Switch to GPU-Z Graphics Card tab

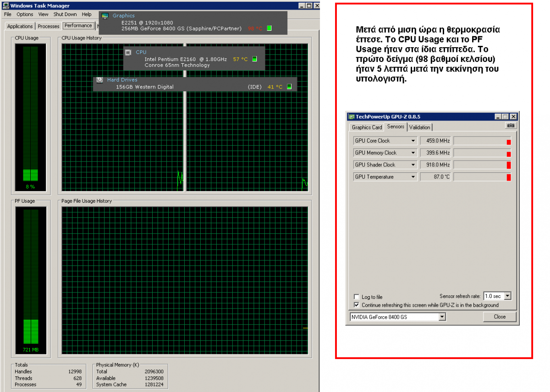coord(367,127)
